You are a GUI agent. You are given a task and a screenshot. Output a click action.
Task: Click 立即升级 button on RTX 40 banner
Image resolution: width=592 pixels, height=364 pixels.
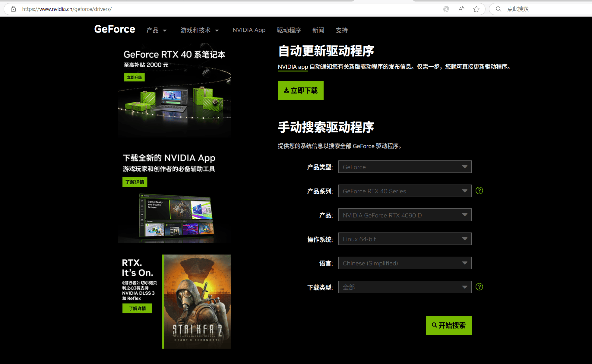(x=134, y=78)
